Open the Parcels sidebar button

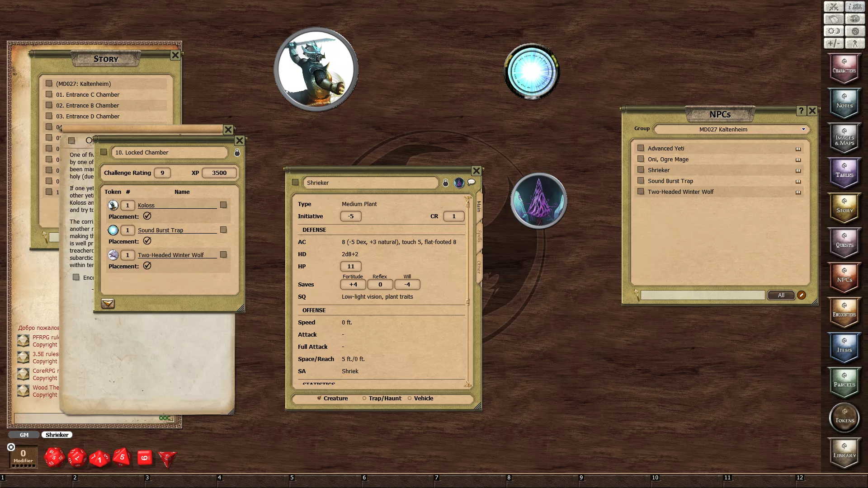coord(844,383)
